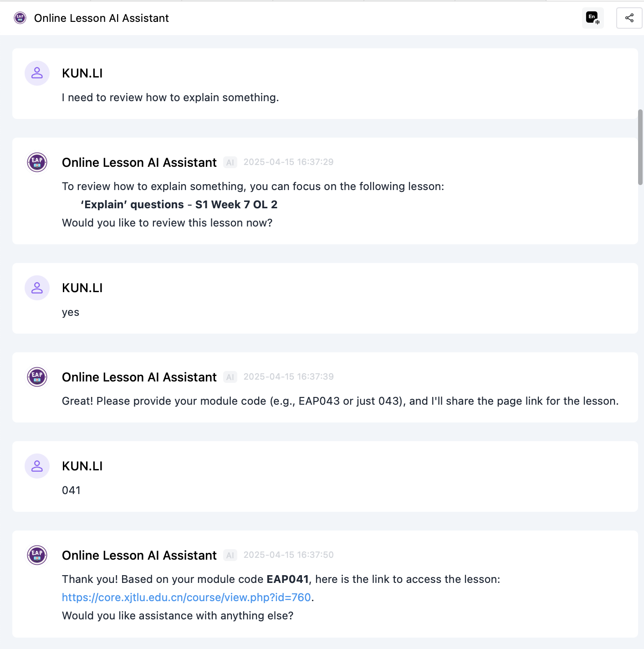Screen dimensions: 644x649
Task: Click the AI badge next to 16:37:39
Action: point(230,377)
